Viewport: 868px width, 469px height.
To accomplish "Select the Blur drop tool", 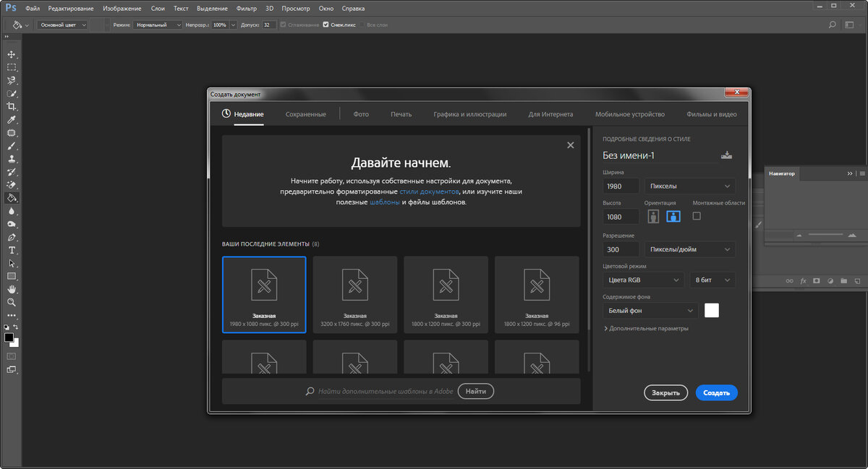I will [x=12, y=211].
